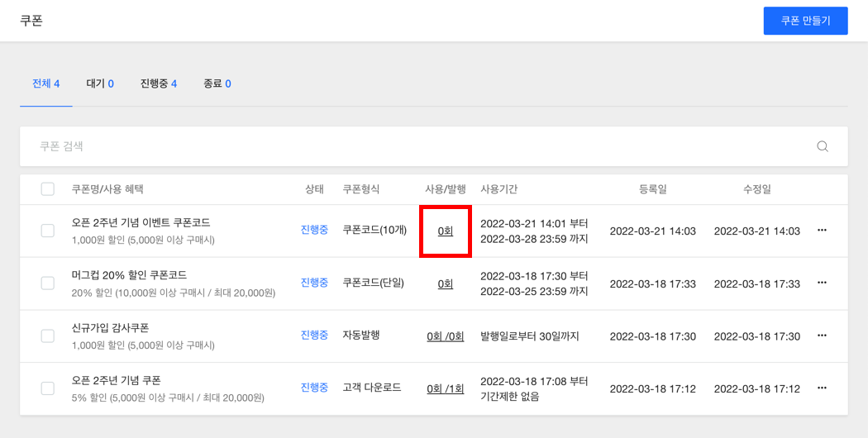The image size is (868, 438).
Task: Open the 오픈 2주년 기념 이벤트 쿠폰코드 coupon name
Action: pos(141,223)
